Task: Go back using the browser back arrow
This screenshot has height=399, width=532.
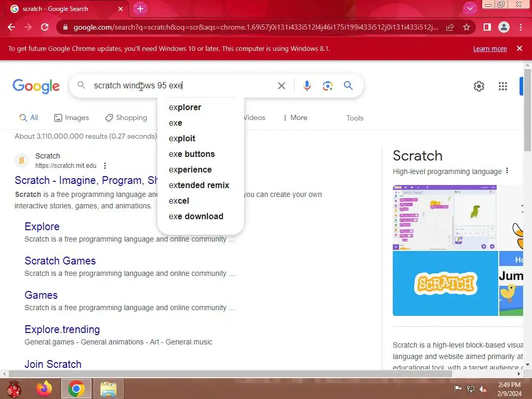Action: click(x=11, y=27)
